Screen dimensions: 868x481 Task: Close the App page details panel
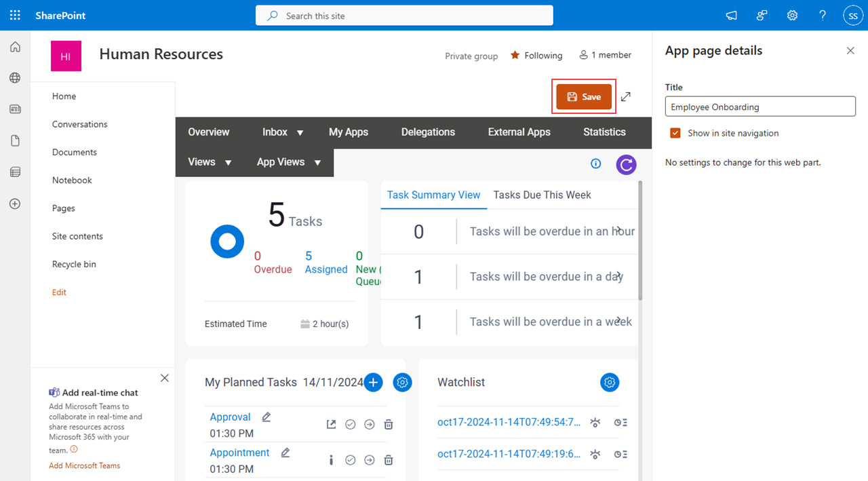click(x=850, y=51)
